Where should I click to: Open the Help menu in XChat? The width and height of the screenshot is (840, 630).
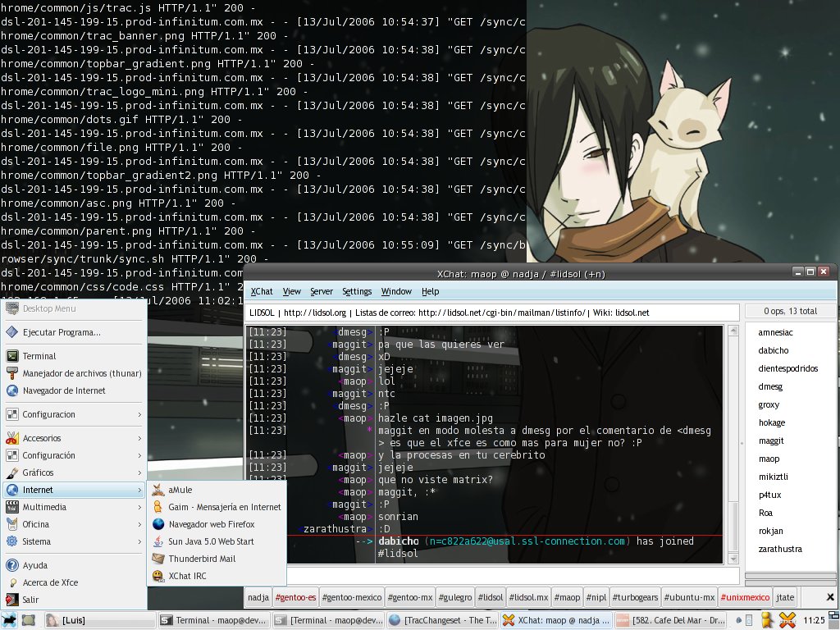click(430, 291)
